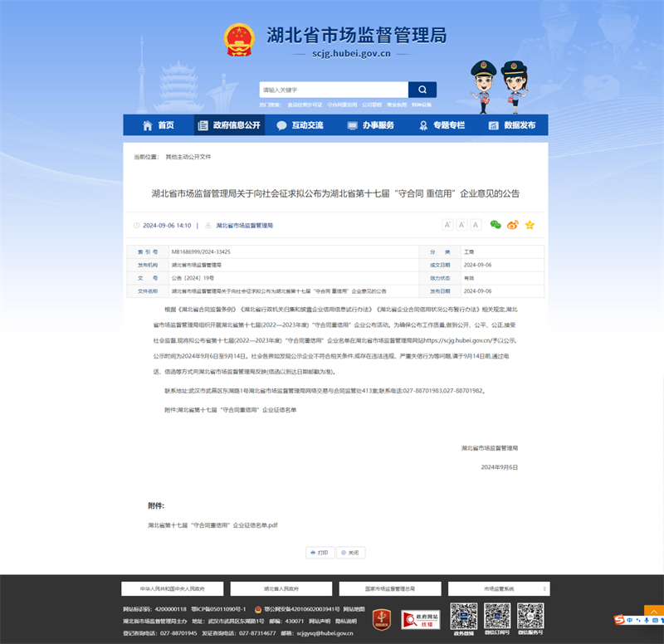The image size is (664, 644).
Task: Increase font size with A+ icon
Action: pos(447,225)
